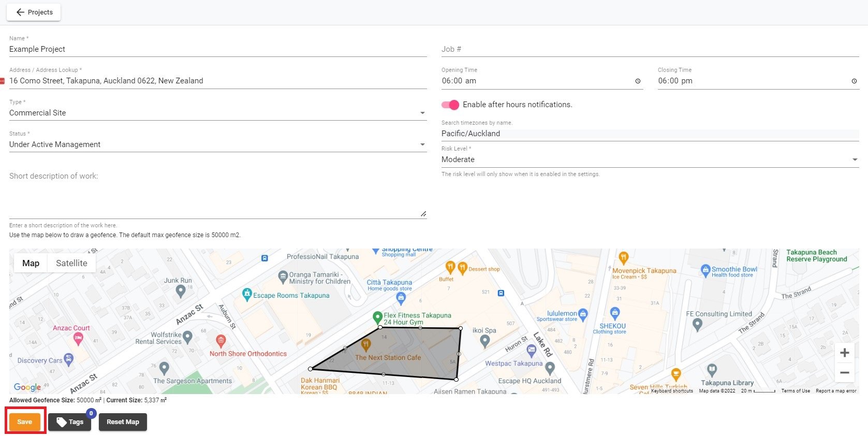Click the Wolfstrike Rental Services pin
This screenshot has height=436, width=868.
187,338
